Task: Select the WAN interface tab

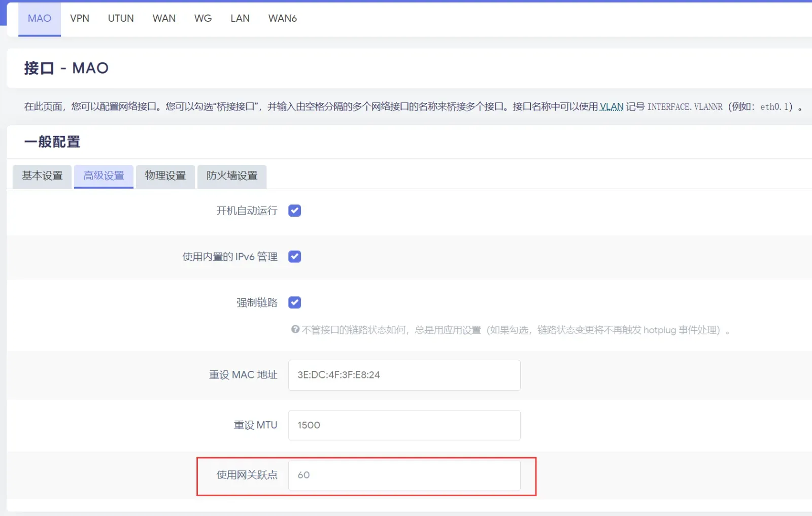Action: pos(164,18)
